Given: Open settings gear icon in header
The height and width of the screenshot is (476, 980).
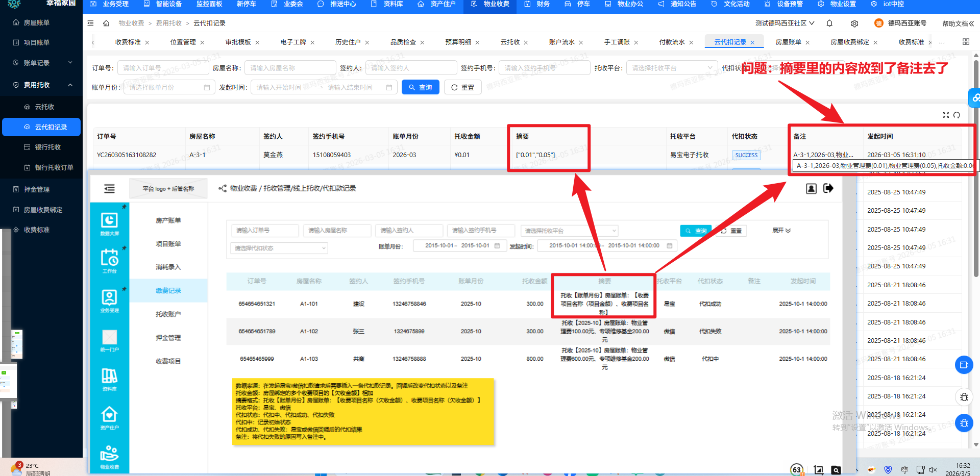Looking at the screenshot, I should [854, 23].
